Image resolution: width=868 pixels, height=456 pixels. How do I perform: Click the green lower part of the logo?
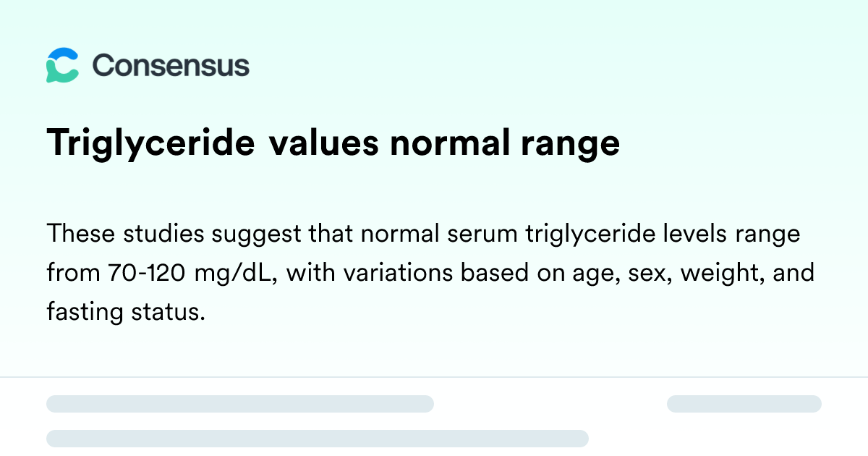pyautogui.click(x=61, y=72)
